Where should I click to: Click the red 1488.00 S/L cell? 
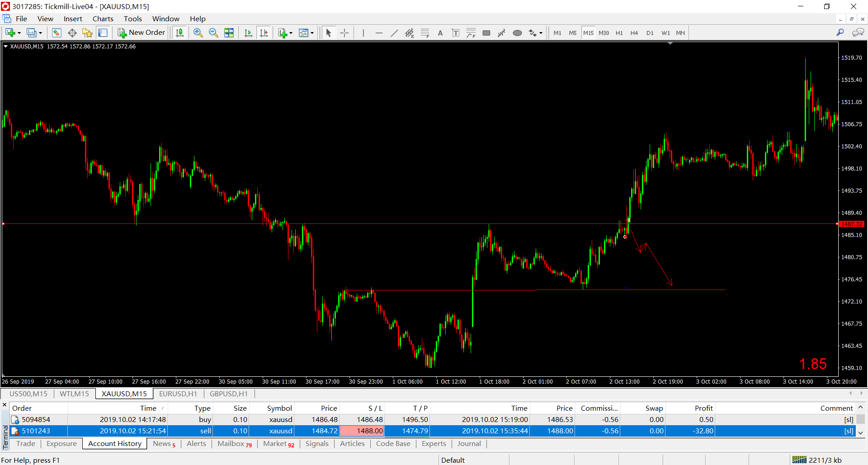pos(362,431)
